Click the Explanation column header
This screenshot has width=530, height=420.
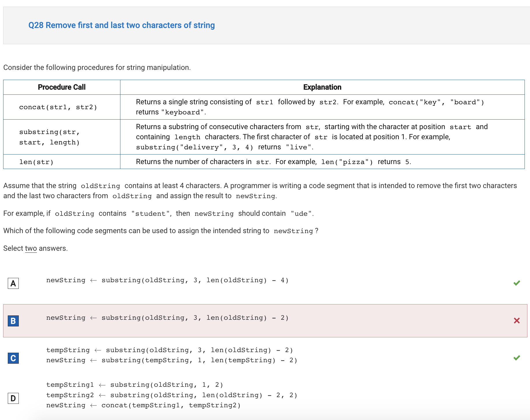pos(322,87)
